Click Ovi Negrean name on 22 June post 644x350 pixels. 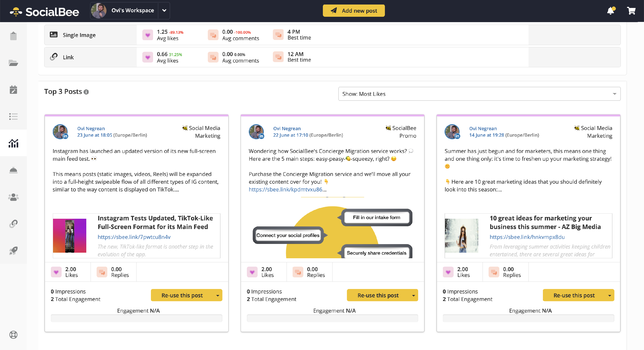pyautogui.click(x=287, y=128)
